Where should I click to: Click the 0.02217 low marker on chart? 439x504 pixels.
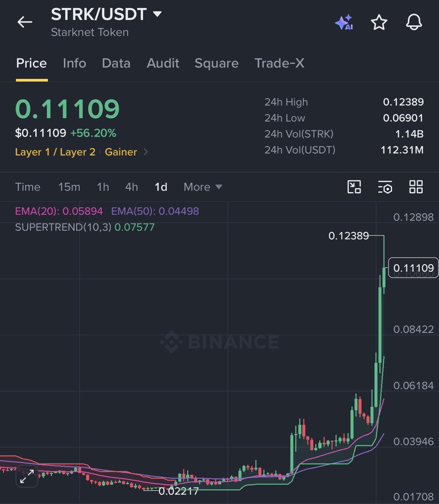(x=178, y=491)
